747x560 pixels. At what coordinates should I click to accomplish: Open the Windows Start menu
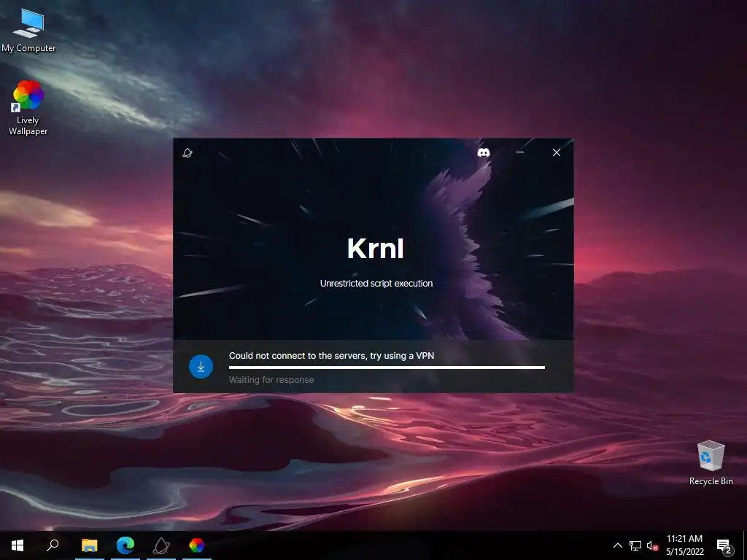coord(18,545)
